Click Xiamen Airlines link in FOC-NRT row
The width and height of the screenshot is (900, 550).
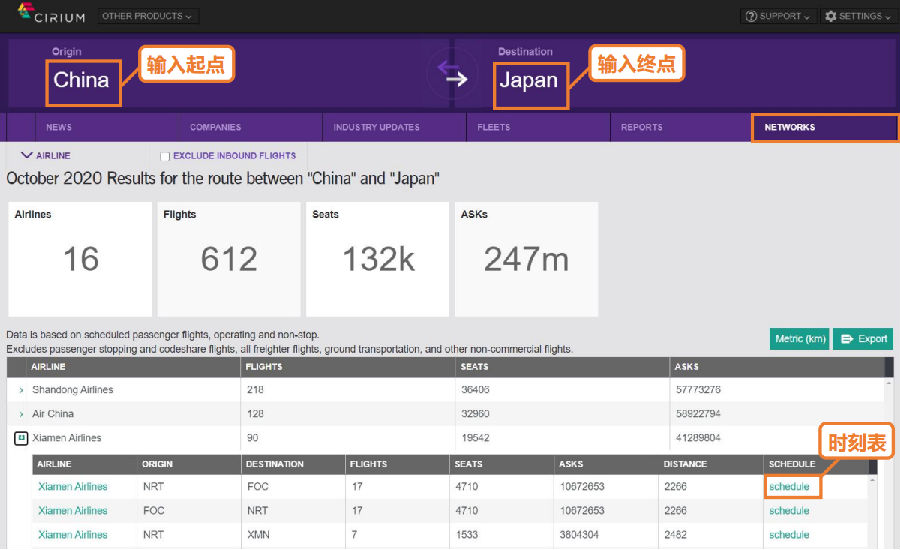[x=73, y=511]
